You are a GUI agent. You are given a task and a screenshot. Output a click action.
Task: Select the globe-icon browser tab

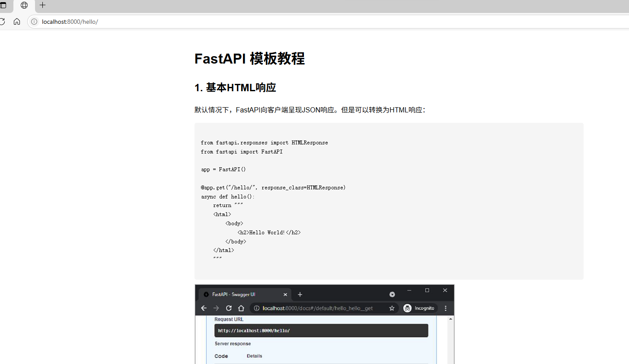(x=24, y=6)
